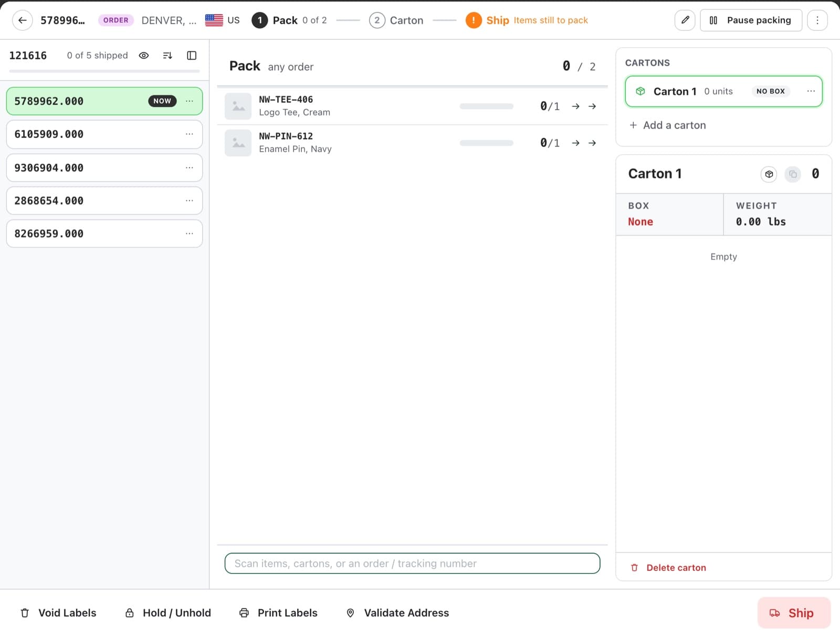The image size is (840, 636).
Task: Select order 6105909.000 in the list
Action: click(104, 134)
